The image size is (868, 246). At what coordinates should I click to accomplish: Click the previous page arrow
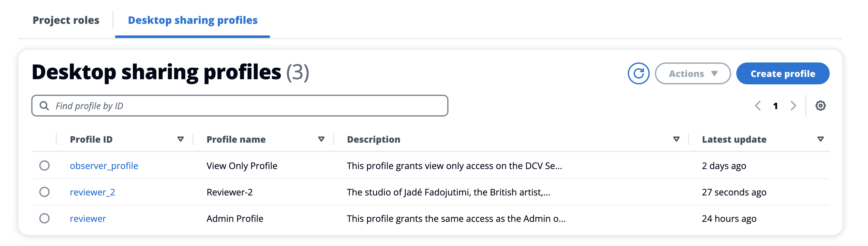point(758,106)
